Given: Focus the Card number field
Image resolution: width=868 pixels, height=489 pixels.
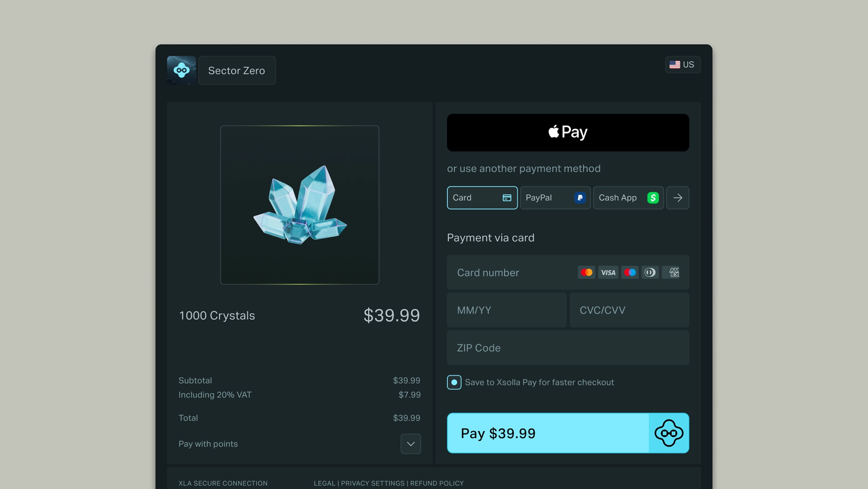Looking at the screenshot, I should pos(568,272).
